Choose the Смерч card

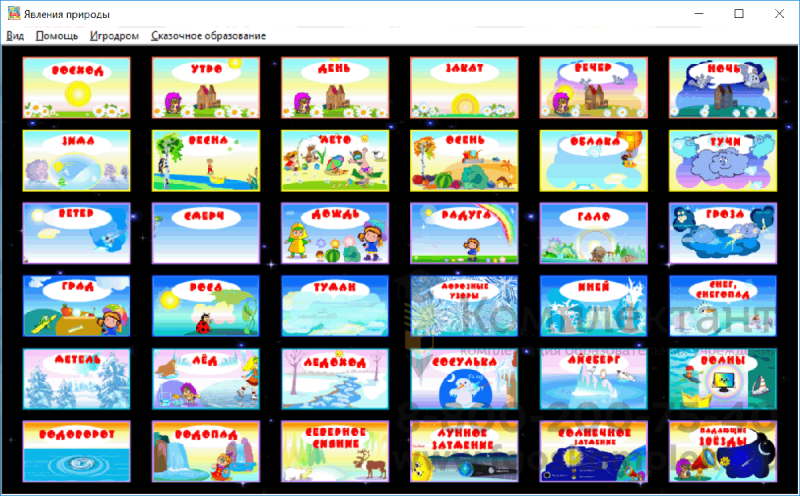[x=206, y=233]
